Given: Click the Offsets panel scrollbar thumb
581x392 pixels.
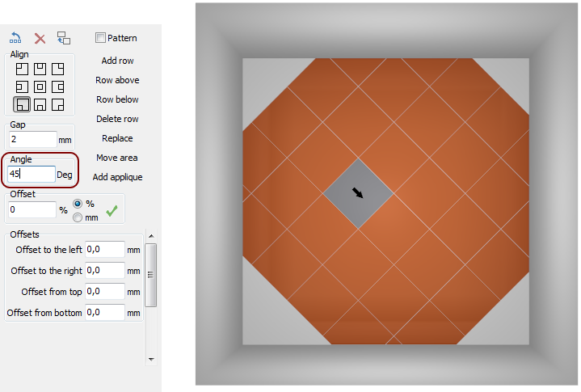Looking at the screenshot, I should 151,276.
